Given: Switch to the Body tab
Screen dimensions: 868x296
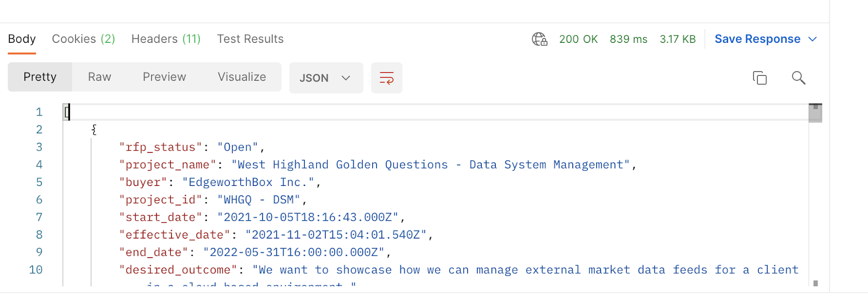Looking at the screenshot, I should [22, 39].
